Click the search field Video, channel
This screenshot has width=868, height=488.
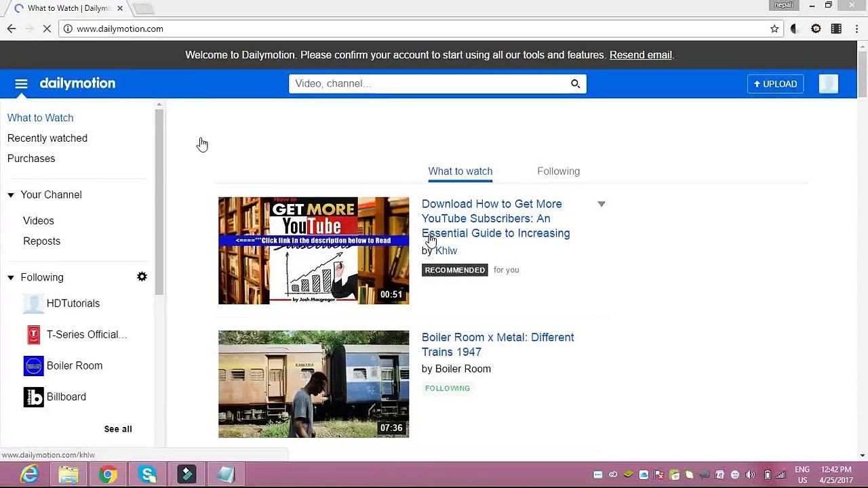pyautogui.click(x=429, y=83)
